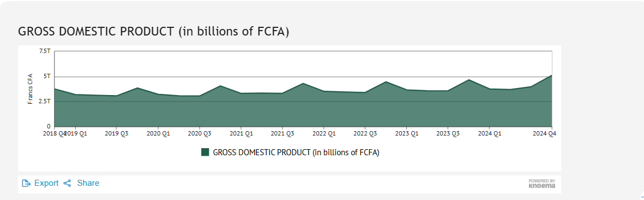The height and width of the screenshot is (200, 644).
Task: Click the Francs CFA y-axis title
Action: [x=31, y=89]
